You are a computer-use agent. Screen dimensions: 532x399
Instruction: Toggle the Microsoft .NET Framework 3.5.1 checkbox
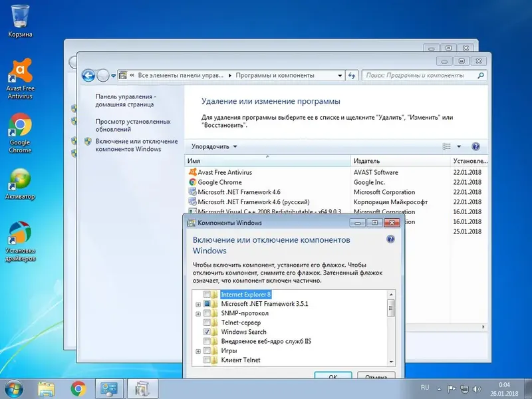click(207, 304)
